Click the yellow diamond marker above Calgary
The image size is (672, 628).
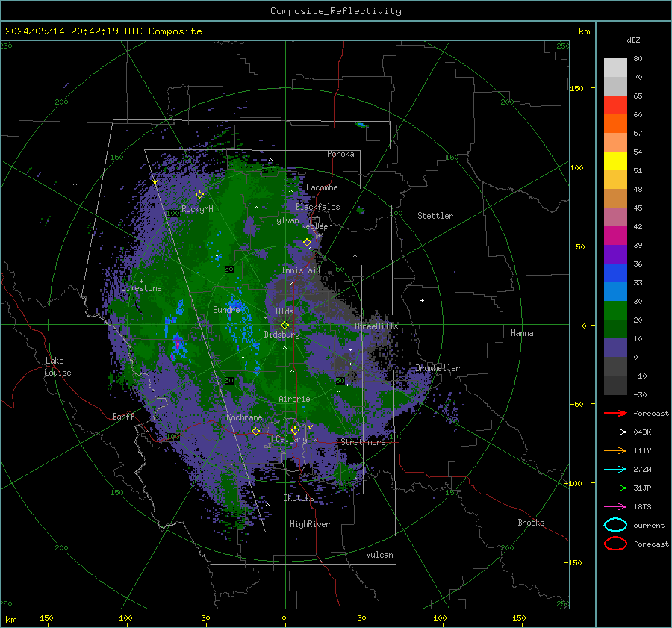[x=295, y=430]
